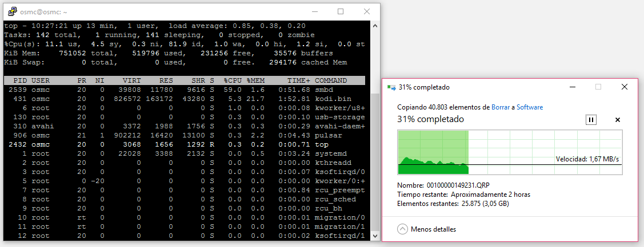Screen dimensions: 644x247
Task: Click the large 31% completado heading
Action: coord(430,119)
